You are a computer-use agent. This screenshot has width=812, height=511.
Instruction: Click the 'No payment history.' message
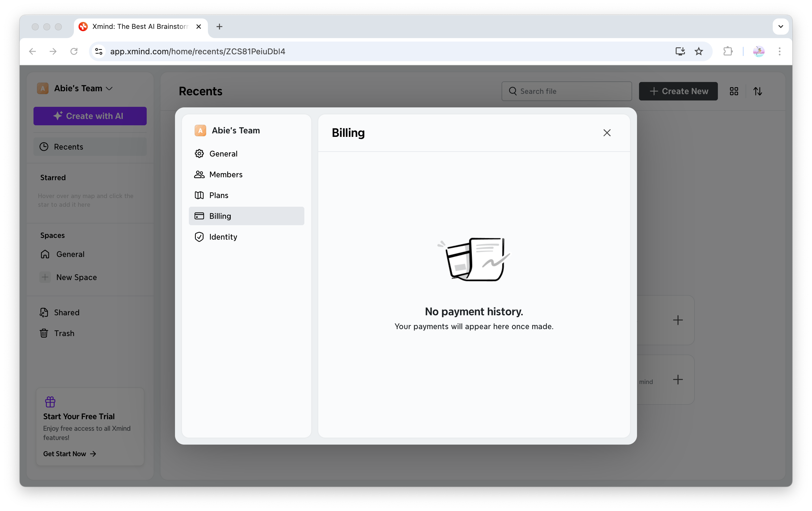474,312
